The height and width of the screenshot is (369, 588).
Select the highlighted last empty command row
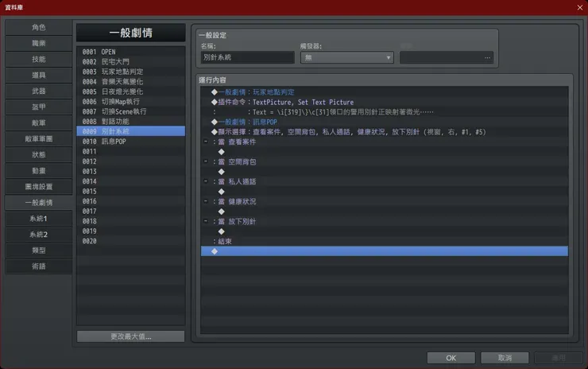(x=385, y=251)
